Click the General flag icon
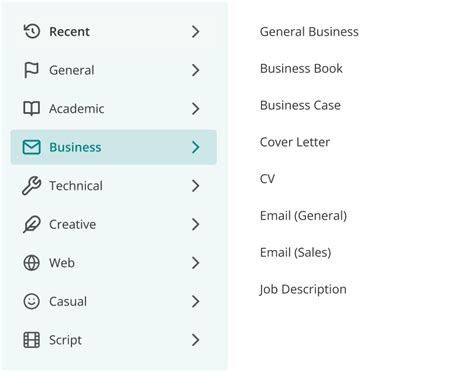This screenshot has width=474, height=372. click(x=32, y=70)
